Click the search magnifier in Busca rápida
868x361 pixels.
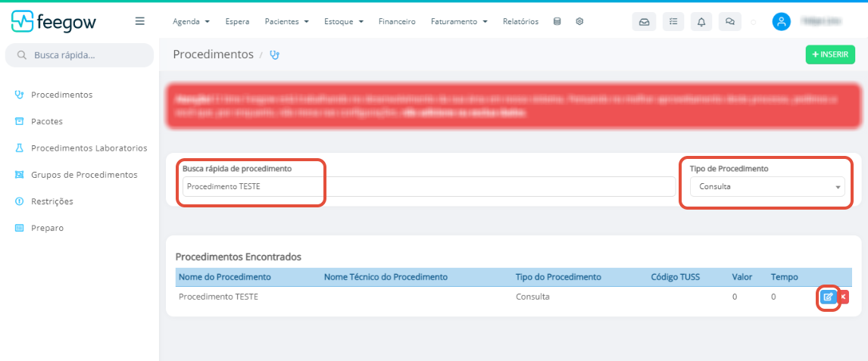(x=22, y=55)
